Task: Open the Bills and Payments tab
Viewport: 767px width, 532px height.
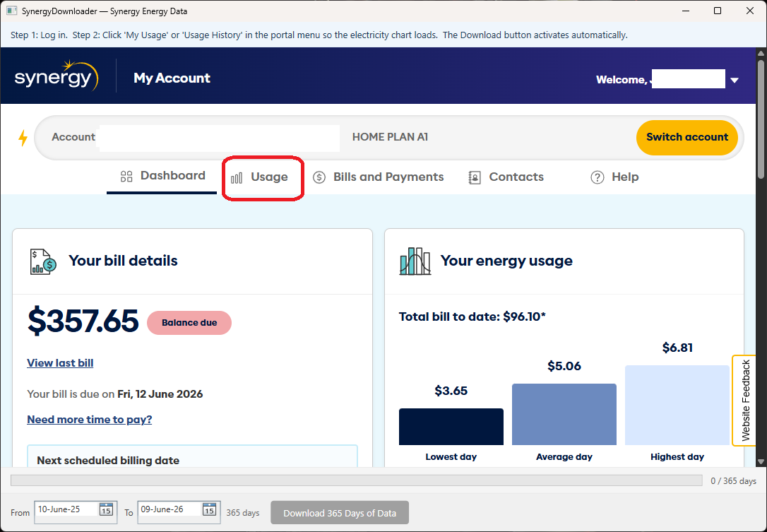Action: coord(378,177)
